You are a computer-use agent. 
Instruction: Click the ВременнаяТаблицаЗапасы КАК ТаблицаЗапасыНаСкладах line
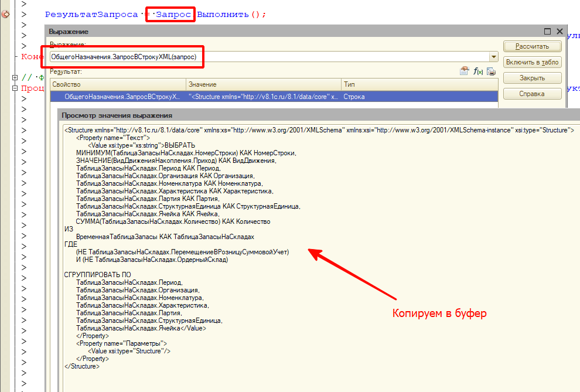click(165, 237)
